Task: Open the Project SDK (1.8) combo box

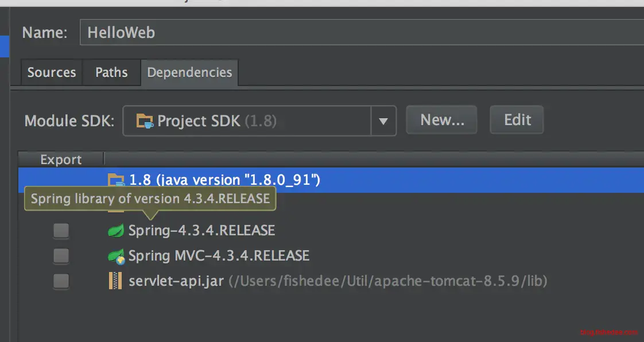Action: pyautogui.click(x=247, y=121)
